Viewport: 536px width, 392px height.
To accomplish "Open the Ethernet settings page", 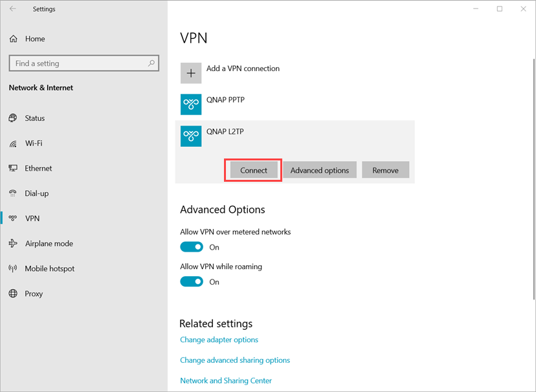I will pos(38,168).
